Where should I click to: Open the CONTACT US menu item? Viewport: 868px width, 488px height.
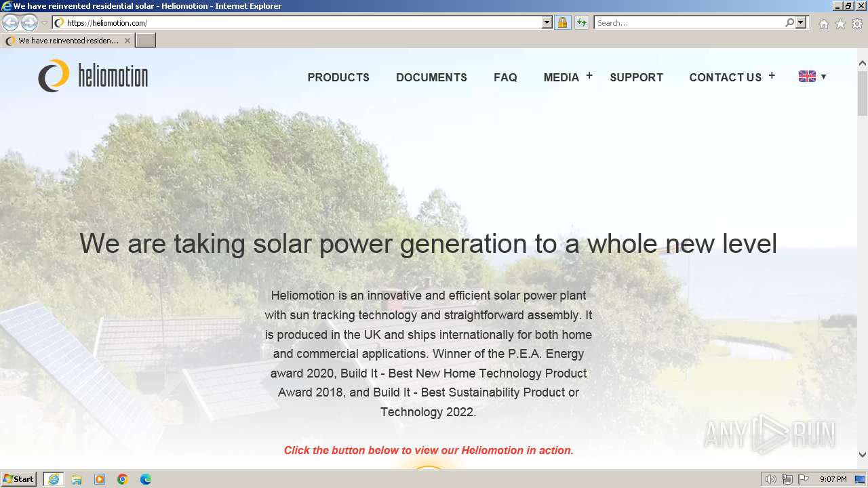click(725, 77)
